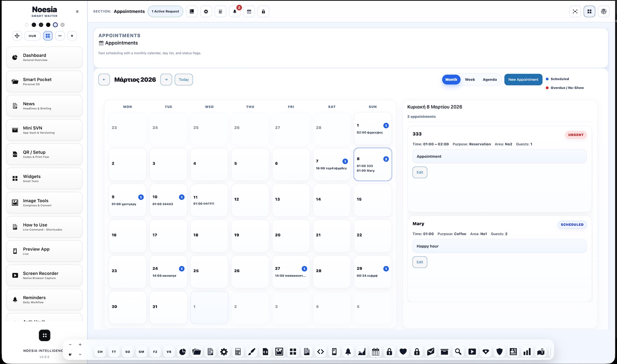Click the move arrows icon beside HUB
Image resolution: width=617 pixels, height=364 pixels.
click(17, 36)
